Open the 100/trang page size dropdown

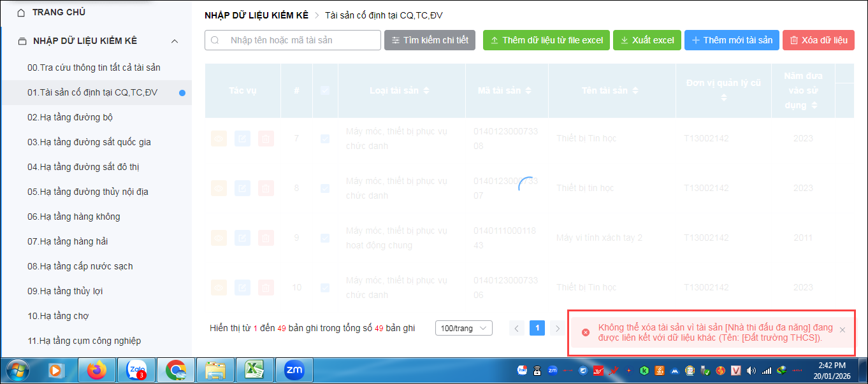[x=463, y=328]
